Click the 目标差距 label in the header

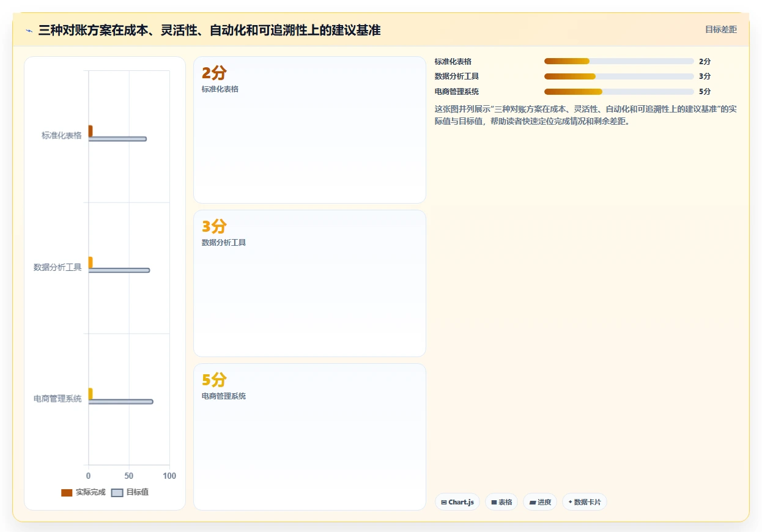721,29
